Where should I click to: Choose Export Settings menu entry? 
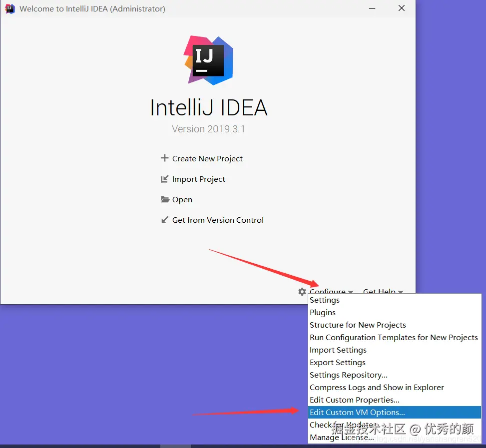[x=394, y=363]
